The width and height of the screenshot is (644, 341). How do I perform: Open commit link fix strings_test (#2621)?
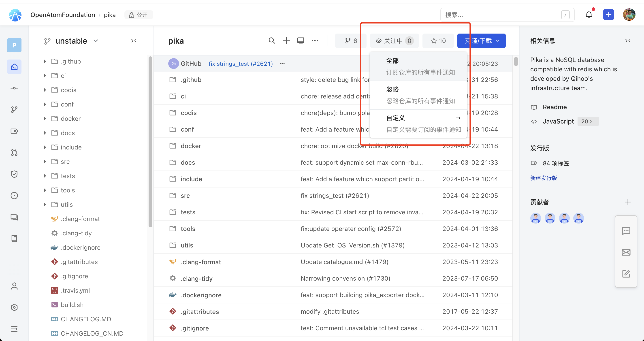(x=241, y=64)
